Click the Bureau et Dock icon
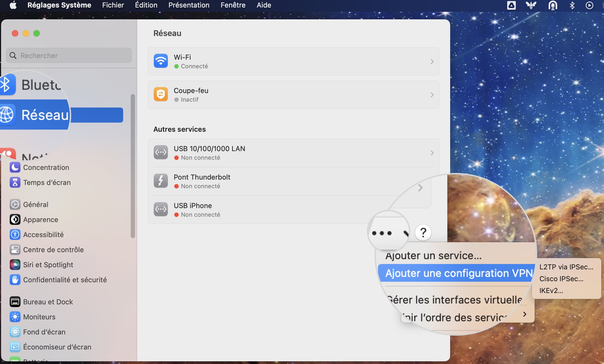Viewport: 604px width, 364px height. pos(15,302)
